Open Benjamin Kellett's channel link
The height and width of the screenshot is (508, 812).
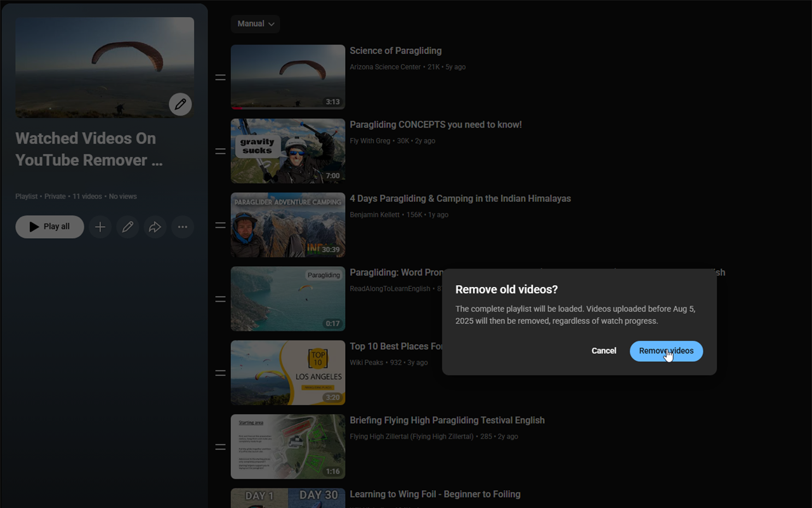375,215
